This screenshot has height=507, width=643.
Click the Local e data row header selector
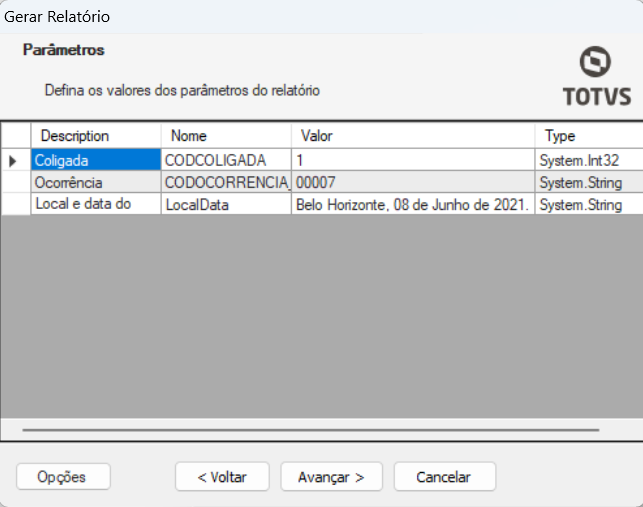pos(15,204)
